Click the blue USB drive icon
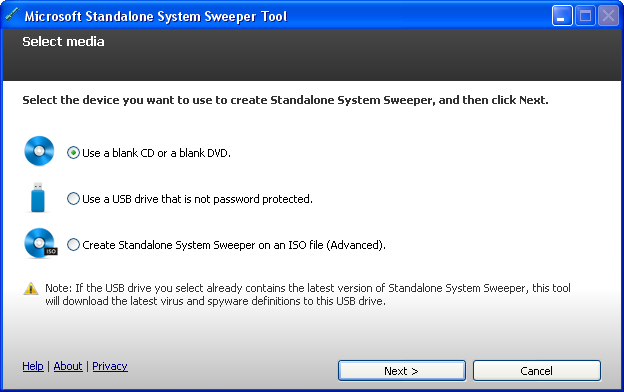The image size is (624, 392). (38, 197)
